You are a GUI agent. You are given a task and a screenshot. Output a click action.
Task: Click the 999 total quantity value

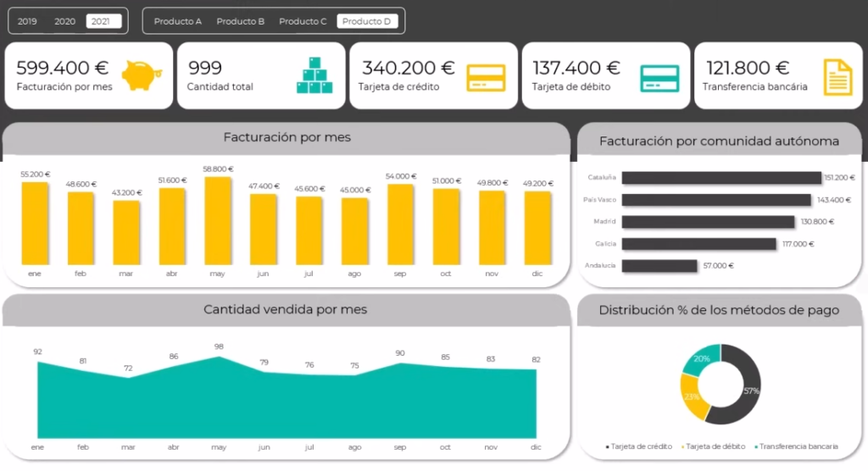[205, 68]
